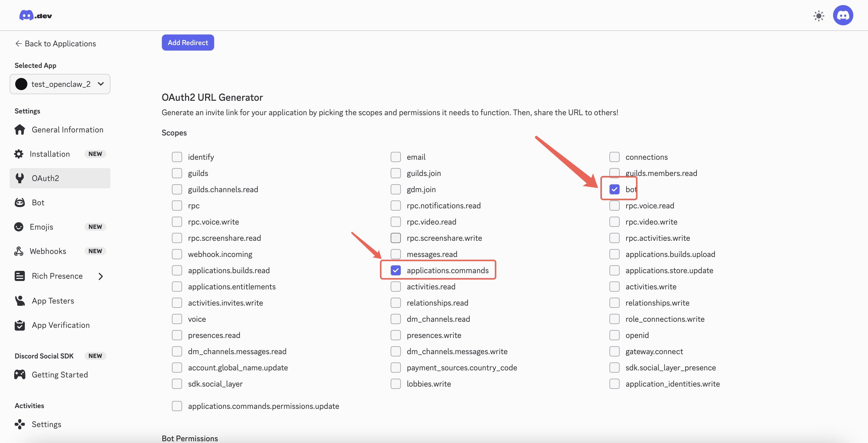
Task: Toggle the light theme sun icon
Action: (819, 16)
